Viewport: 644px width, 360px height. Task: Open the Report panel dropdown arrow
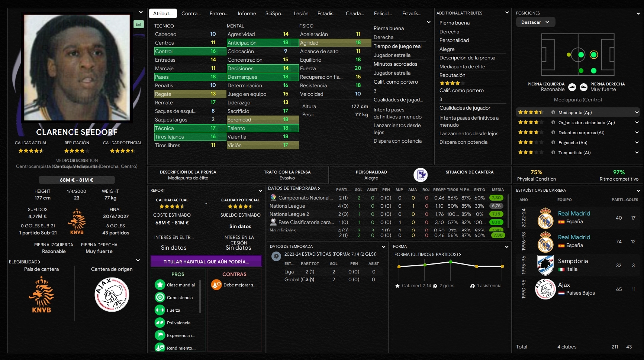pos(261,191)
